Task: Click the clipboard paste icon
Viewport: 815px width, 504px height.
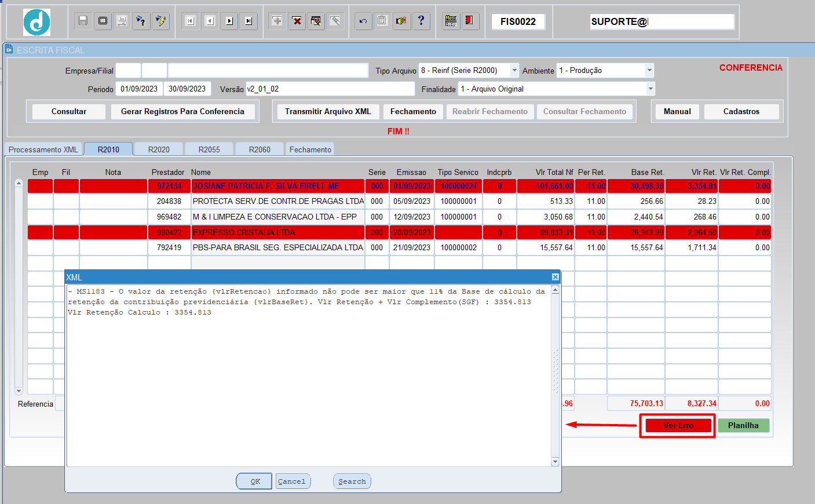Action: (382, 21)
